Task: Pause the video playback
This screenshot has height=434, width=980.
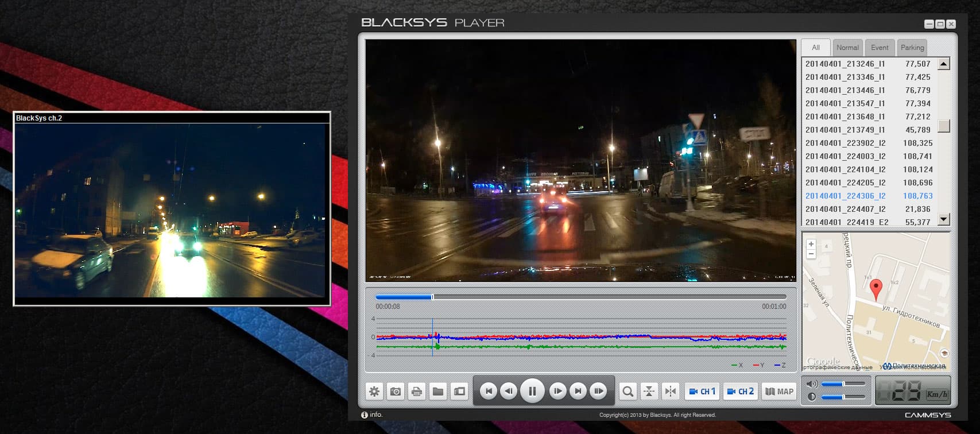Action: [532, 391]
